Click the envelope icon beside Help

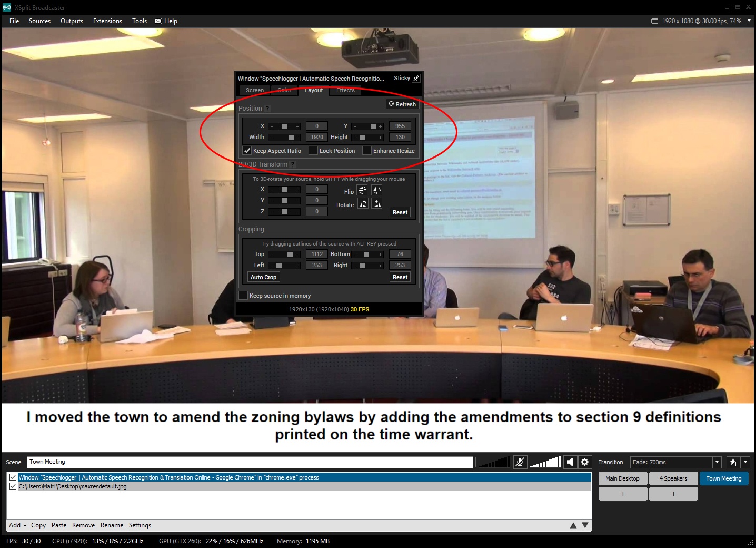(x=158, y=21)
